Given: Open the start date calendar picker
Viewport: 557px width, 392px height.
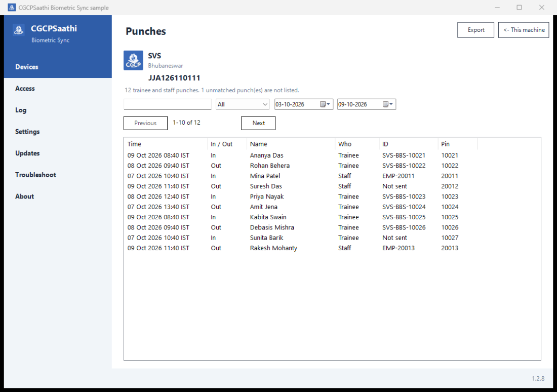Looking at the screenshot, I should coord(325,104).
